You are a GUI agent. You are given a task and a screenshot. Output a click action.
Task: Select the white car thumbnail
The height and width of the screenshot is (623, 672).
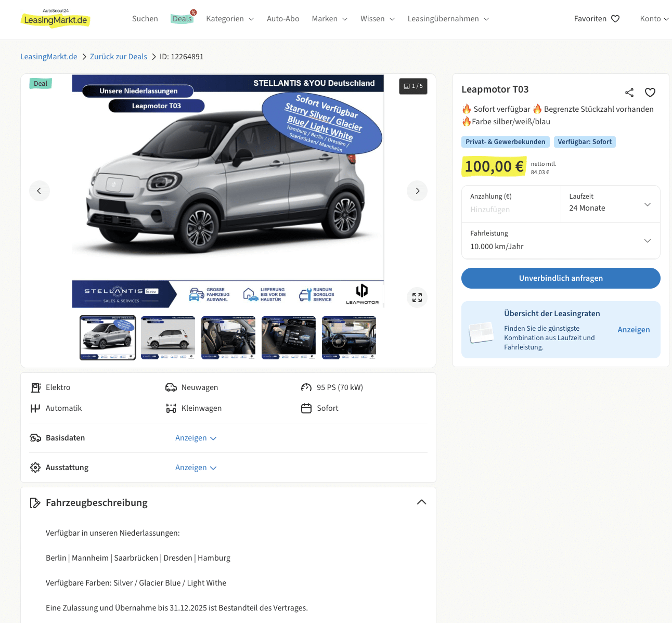coord(168,338)
